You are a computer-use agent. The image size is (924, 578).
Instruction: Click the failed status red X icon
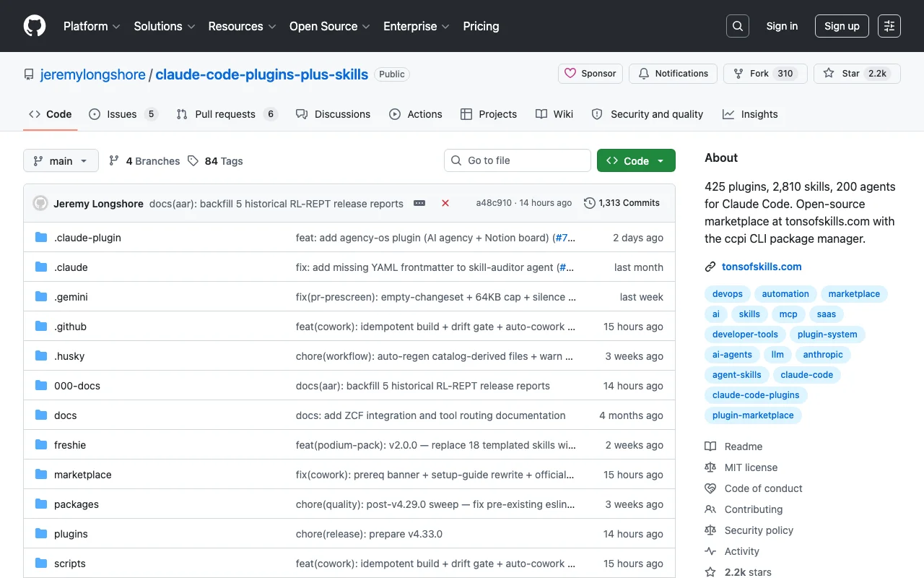445,203
